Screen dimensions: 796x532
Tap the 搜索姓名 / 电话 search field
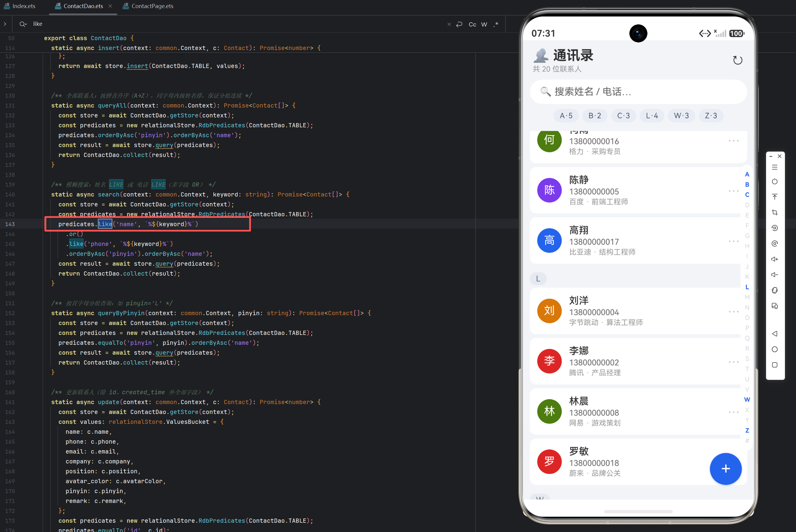point(638,92)
